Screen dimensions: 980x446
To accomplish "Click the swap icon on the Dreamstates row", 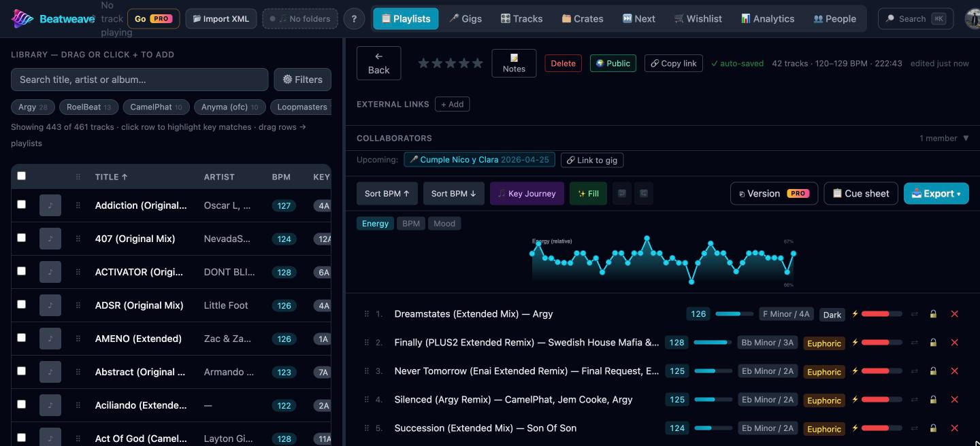I will pyautogui.click(x=914, y=314).
